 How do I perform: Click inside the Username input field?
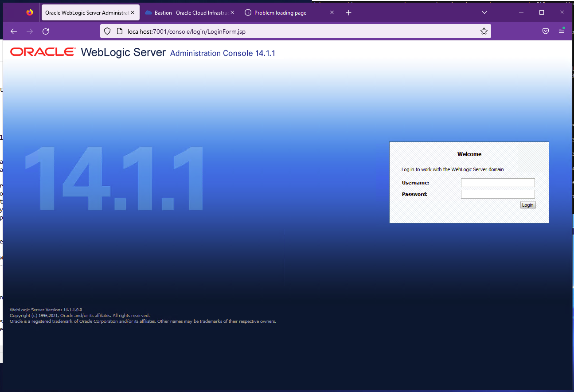coord(497,182)
